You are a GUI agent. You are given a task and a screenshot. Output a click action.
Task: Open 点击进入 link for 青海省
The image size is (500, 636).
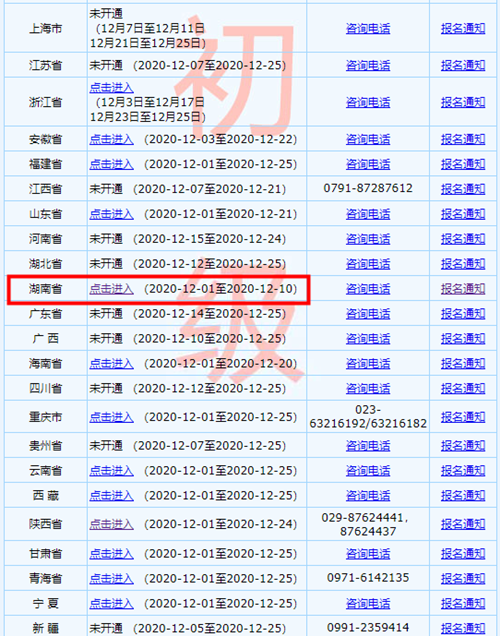pyautogui.click(x=112, y=578)
